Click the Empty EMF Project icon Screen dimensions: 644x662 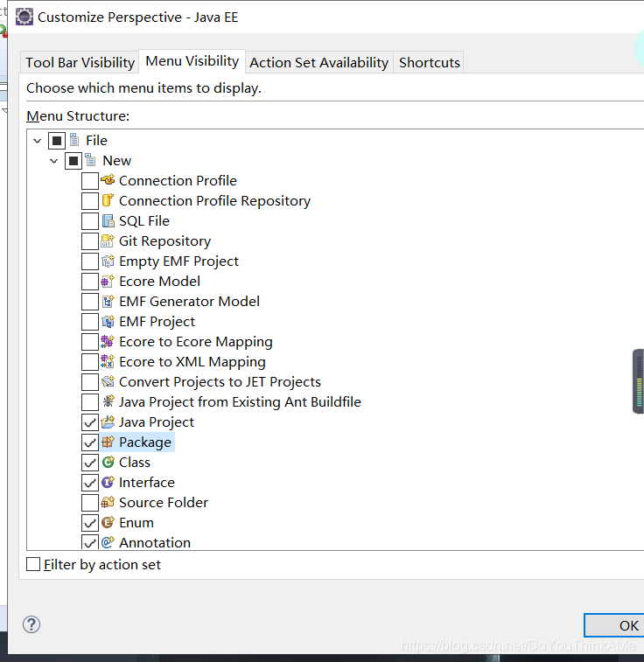(x=108, y=261)
